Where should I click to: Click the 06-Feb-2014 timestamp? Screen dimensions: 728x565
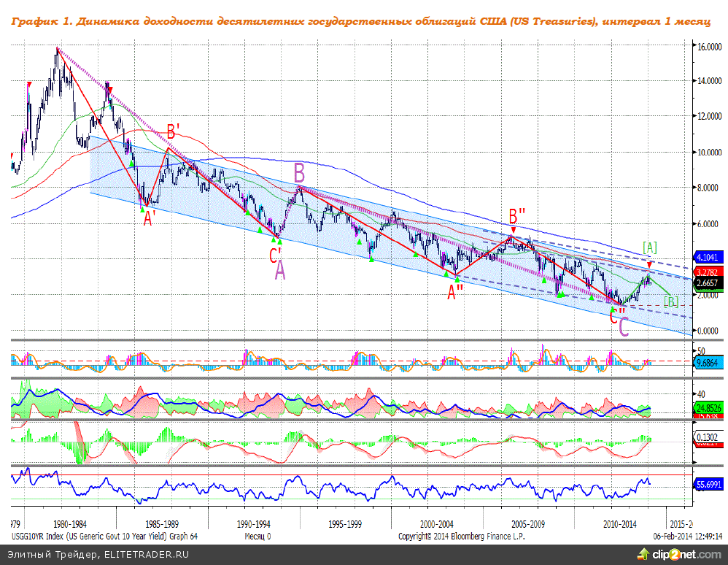(x=688, y=537)
